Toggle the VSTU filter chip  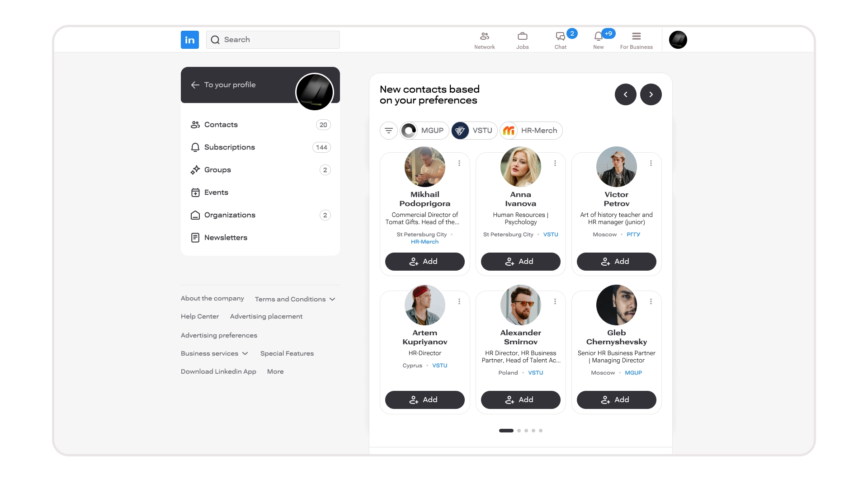coord(474,131)
